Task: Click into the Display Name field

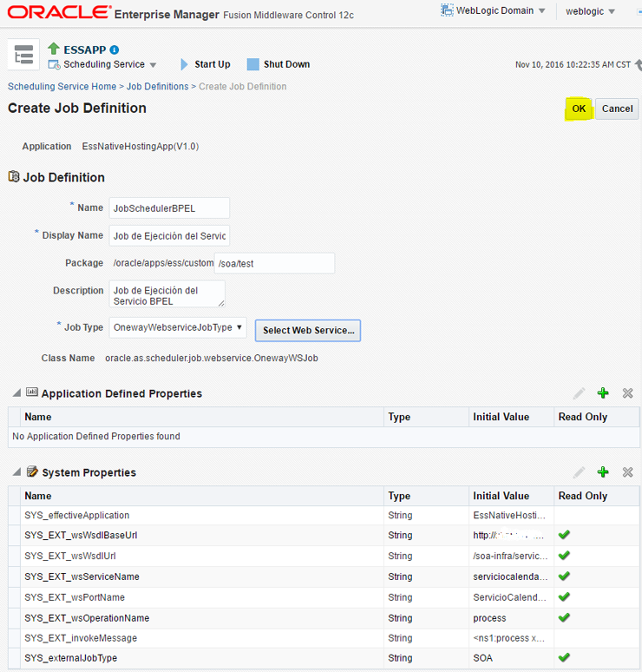Action: [169, 235]
